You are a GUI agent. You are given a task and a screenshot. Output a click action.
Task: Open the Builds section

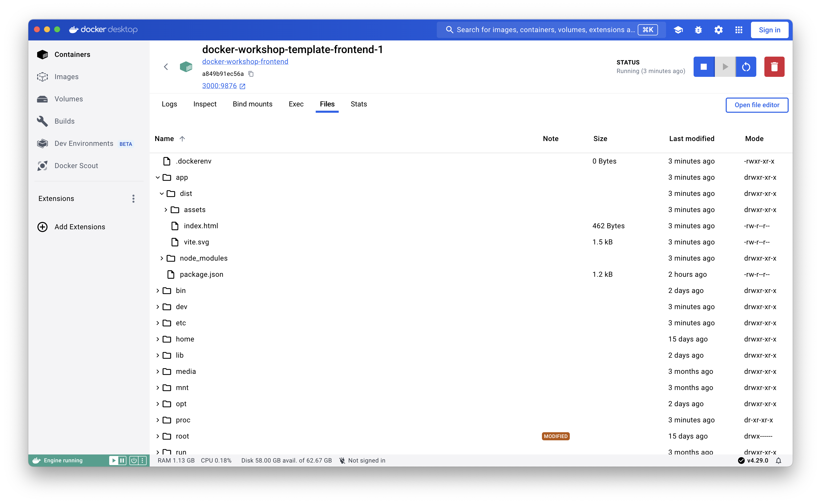56,121
